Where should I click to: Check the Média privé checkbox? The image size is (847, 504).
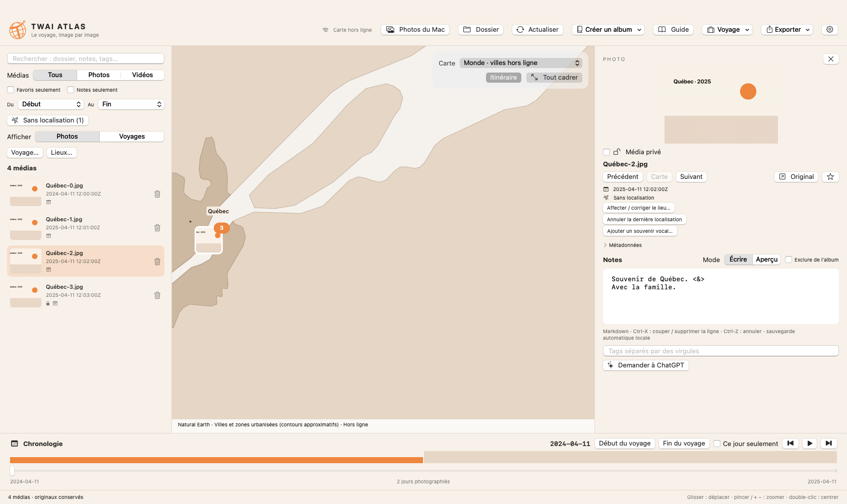pyautogui.click(x=607, y=152)
